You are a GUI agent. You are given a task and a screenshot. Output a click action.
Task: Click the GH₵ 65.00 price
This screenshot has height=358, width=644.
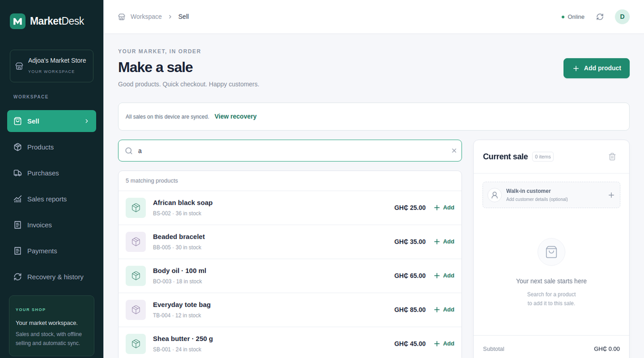tap(410, 276)
